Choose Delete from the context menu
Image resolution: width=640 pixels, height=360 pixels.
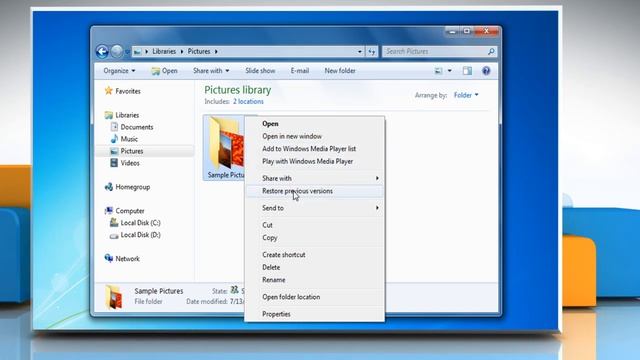click(x=314, y=267)
